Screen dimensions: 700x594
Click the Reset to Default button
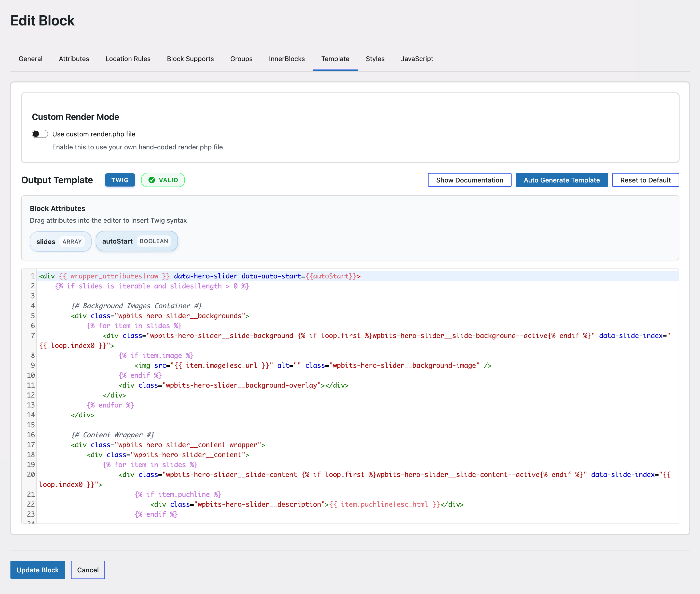click(x=646, y=180)
